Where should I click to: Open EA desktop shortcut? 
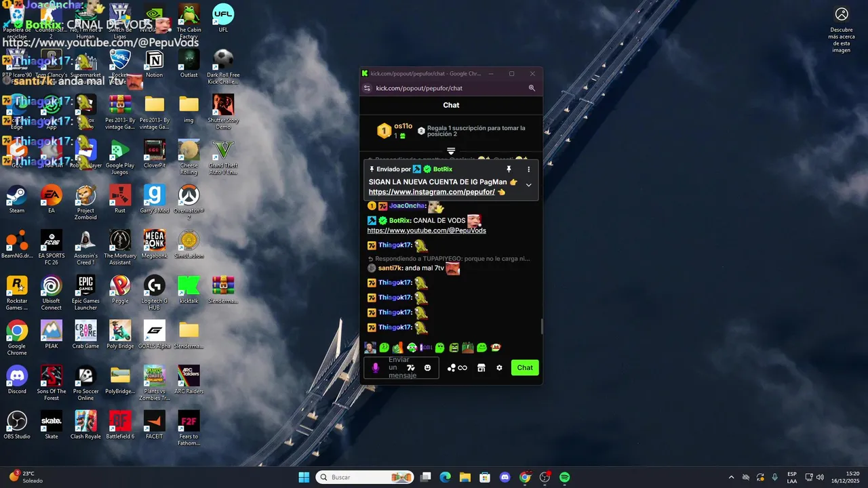tap(52, 200)
